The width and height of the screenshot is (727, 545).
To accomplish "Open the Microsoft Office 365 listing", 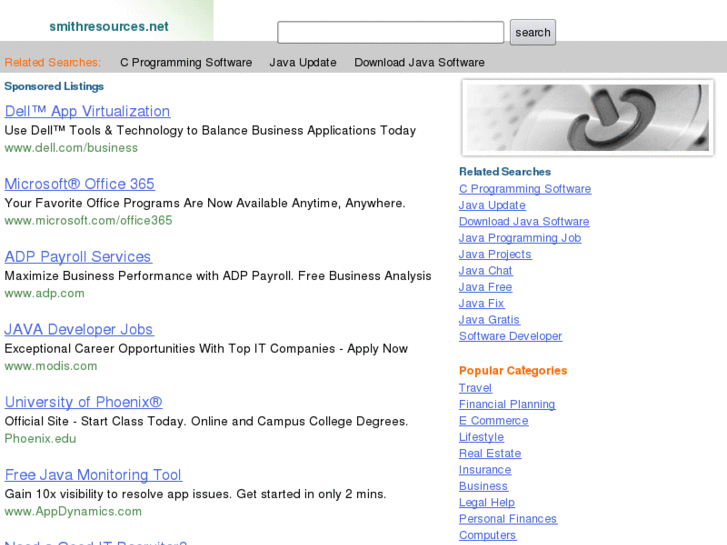I will click(79, 184).
